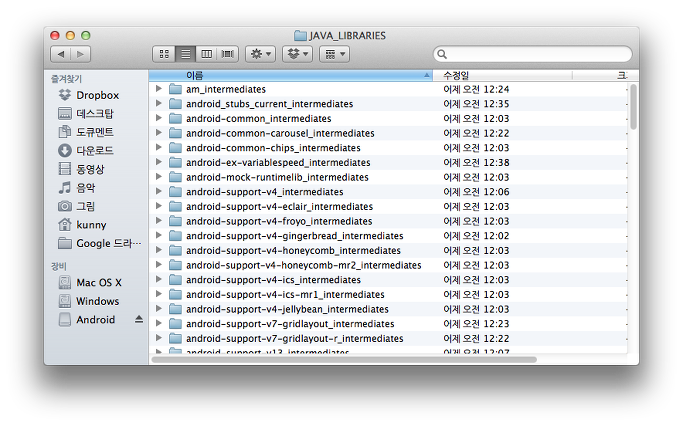Screen dimensions: 683x426
Task: Select android-support-v4-gingerbread_intermediates folder icon
Action: pos(175,236)
